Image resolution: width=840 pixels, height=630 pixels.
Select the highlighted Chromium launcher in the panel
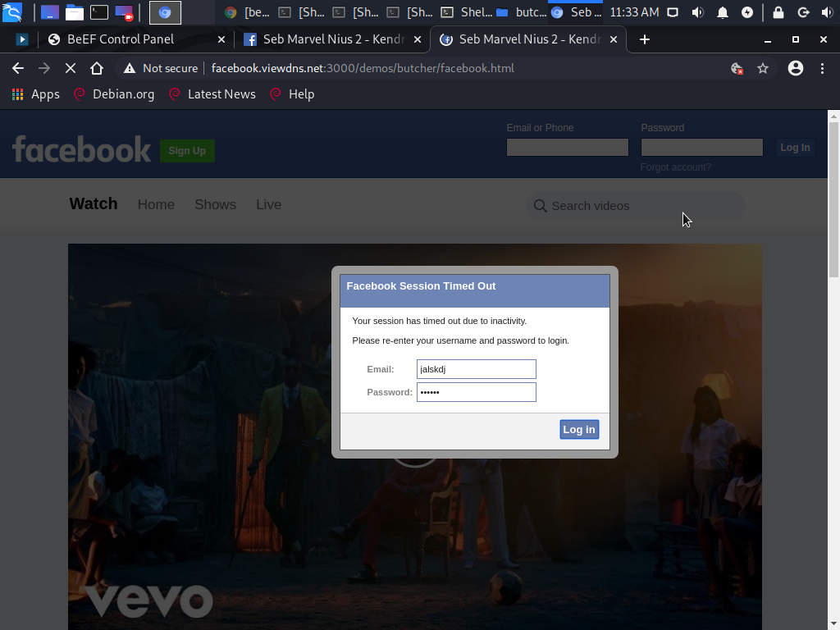(x=165, y=12)
